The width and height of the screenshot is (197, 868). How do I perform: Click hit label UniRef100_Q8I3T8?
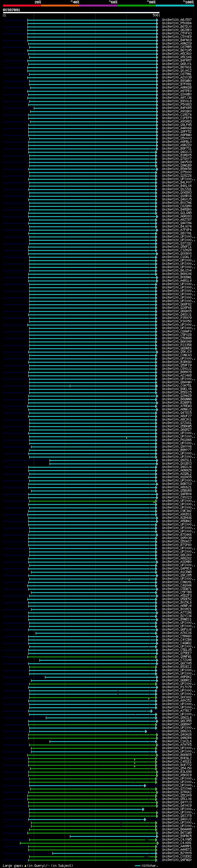176,816
